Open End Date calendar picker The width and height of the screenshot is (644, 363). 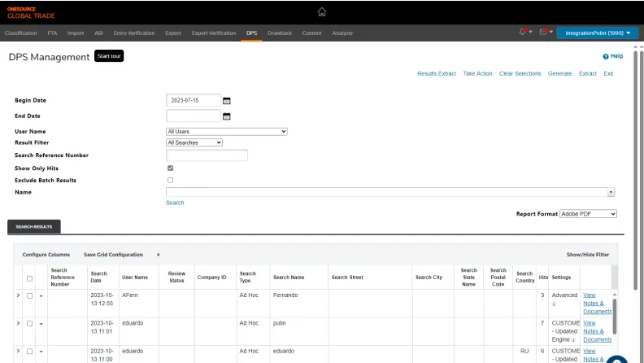pyautogui.click(x=227, y=116)
